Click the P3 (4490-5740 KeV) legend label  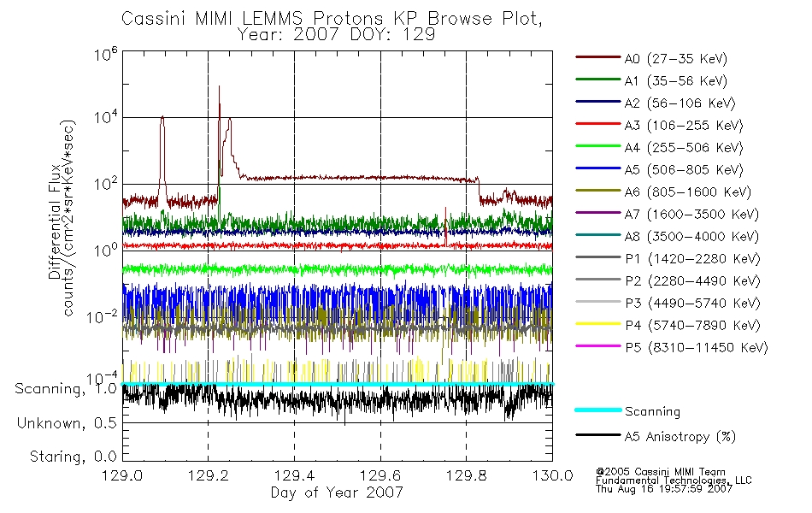[x=692, y=304]
